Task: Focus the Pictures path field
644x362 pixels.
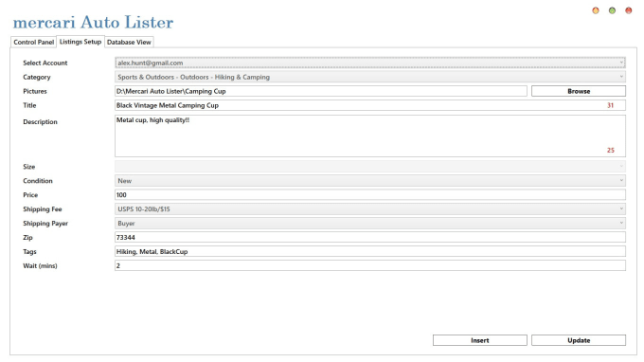Action: click(321, 91)
